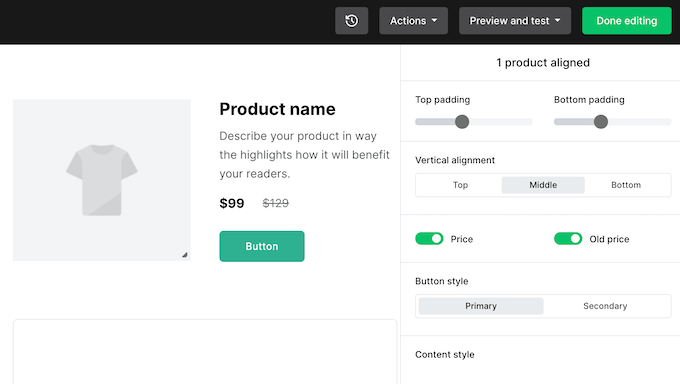Select the Product name heading

(x=278, y=109)
